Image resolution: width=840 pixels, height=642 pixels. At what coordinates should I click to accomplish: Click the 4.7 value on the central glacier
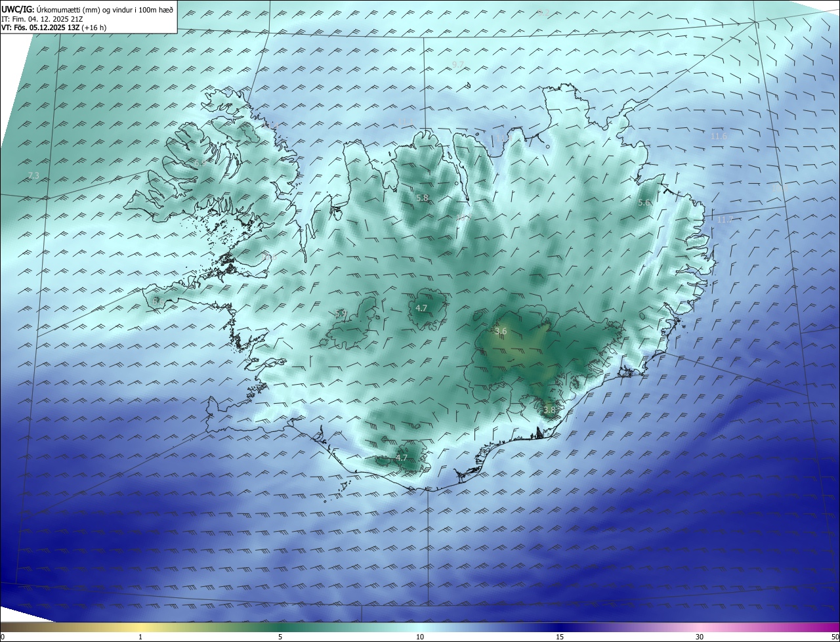pyautogui.click(x=421, y=308)
